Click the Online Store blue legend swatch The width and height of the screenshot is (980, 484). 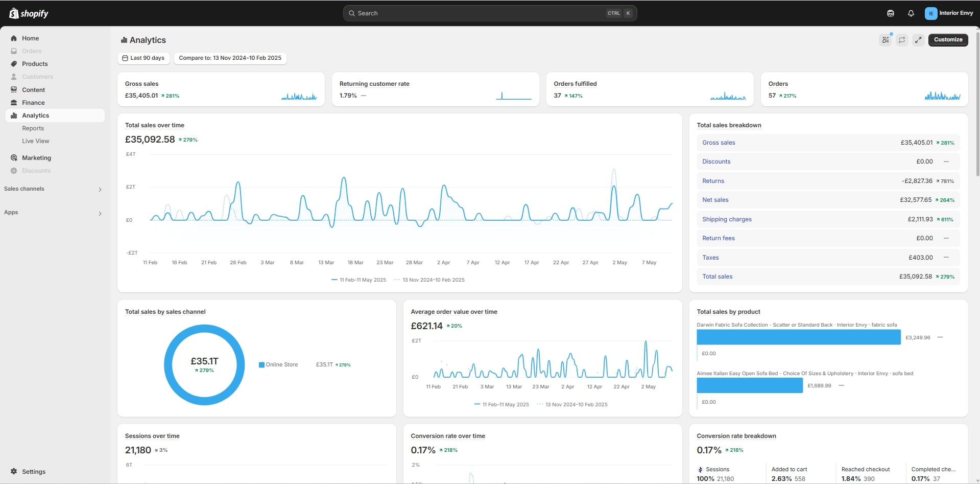[x=261, y=365]
